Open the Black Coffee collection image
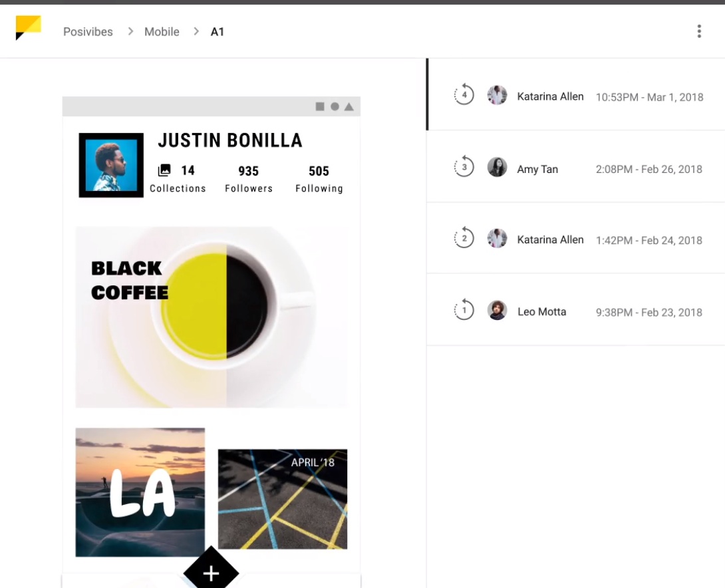The height and width of the screenshot is (588, 725). tap(212, 317)
